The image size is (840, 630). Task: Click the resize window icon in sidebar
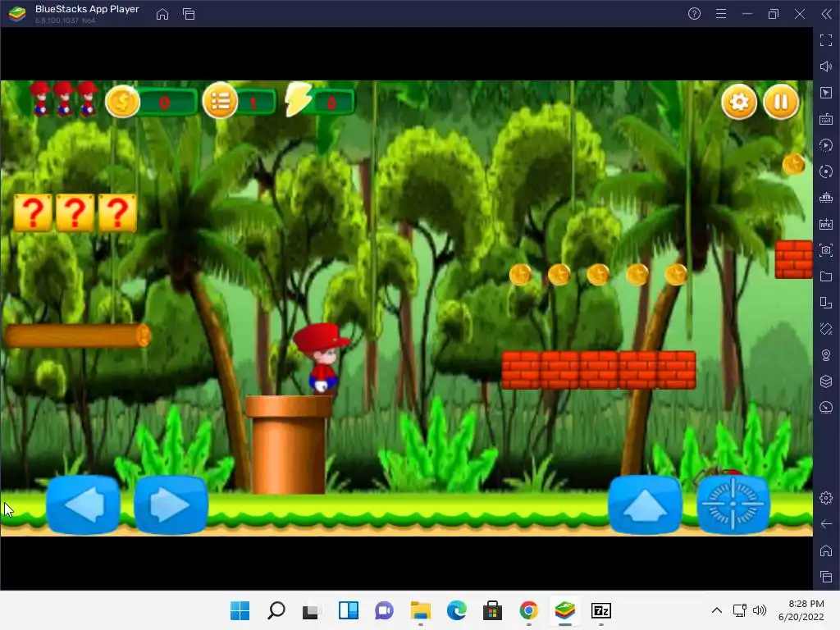coord(825,303)
